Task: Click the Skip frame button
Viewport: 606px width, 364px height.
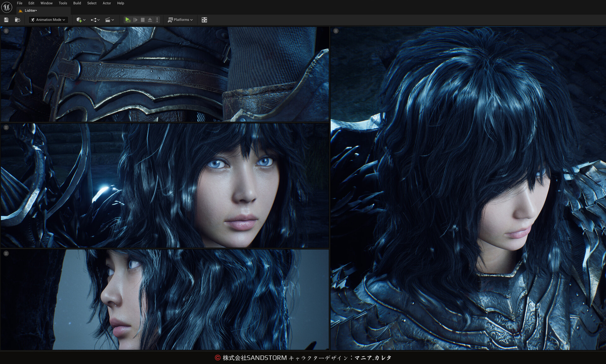Action: (x=135, y=20)
